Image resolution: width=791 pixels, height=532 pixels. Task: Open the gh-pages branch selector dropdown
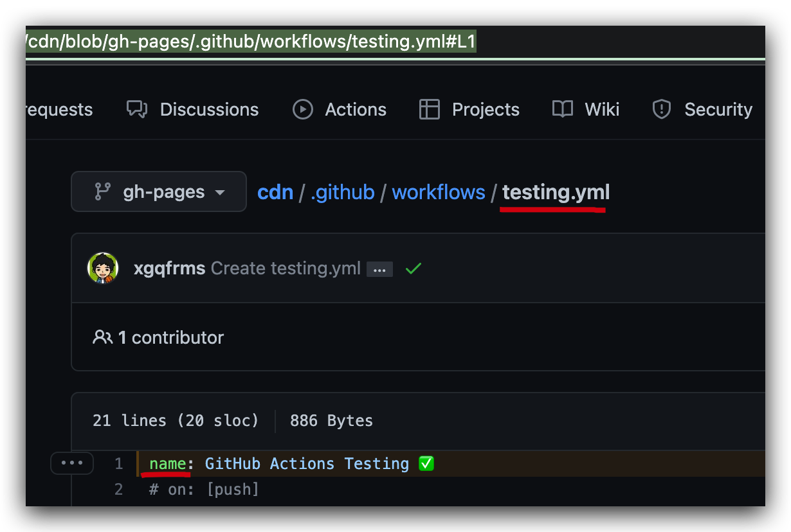pyautogui.click(x=159, y=191)
